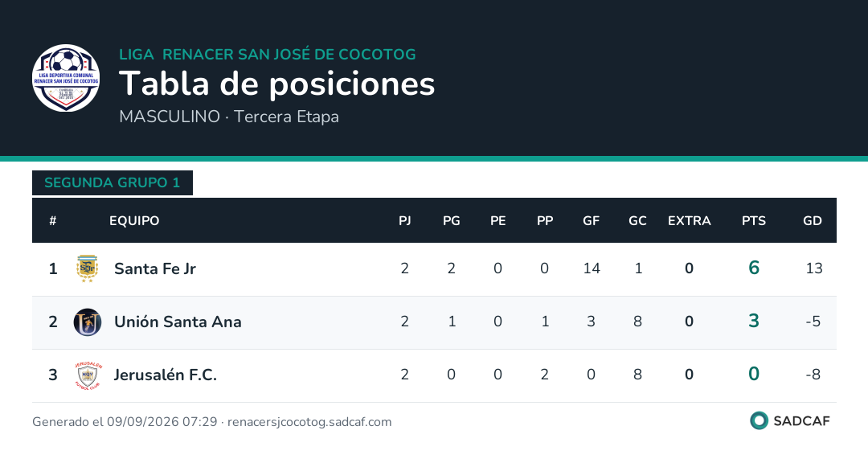Click the PTS column header
The width and height of the screenshot is (868, 463).
tap(753, 221)
